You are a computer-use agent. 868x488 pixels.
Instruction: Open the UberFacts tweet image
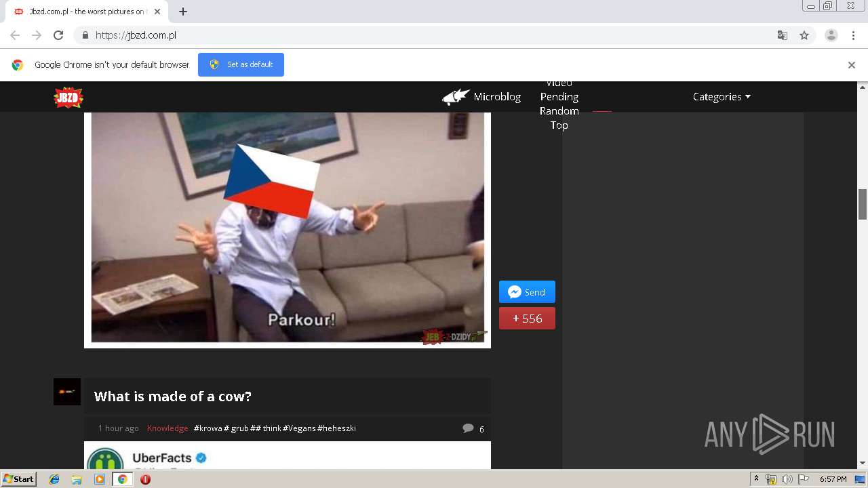click(x=288, y=455)
